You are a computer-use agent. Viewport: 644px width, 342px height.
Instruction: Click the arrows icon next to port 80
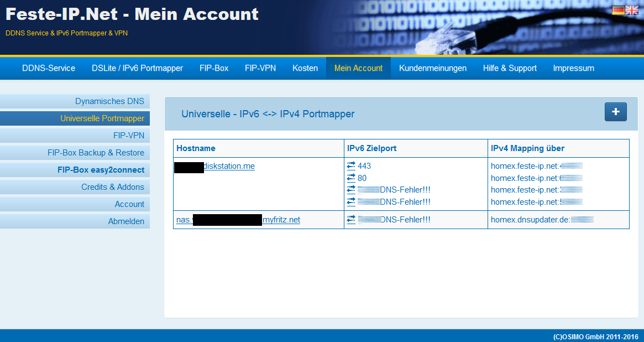[351, 178]
